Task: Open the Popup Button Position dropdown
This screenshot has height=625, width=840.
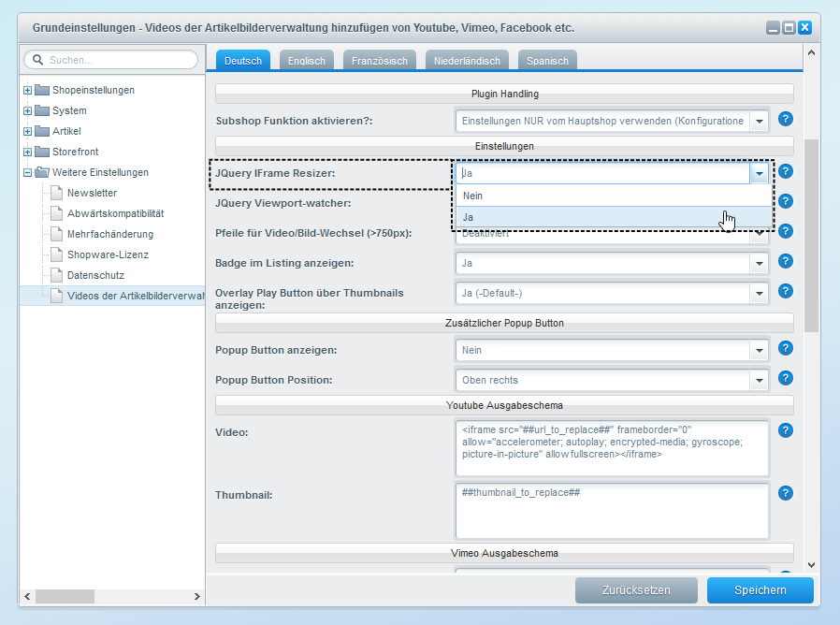Action: tap(760, 380)
